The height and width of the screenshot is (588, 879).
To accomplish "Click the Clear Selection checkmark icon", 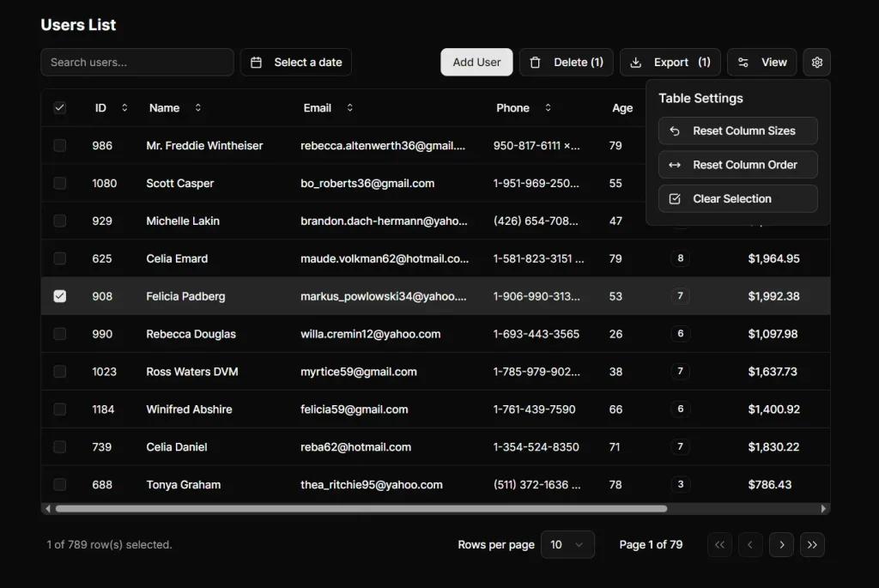I will point(676,198).
